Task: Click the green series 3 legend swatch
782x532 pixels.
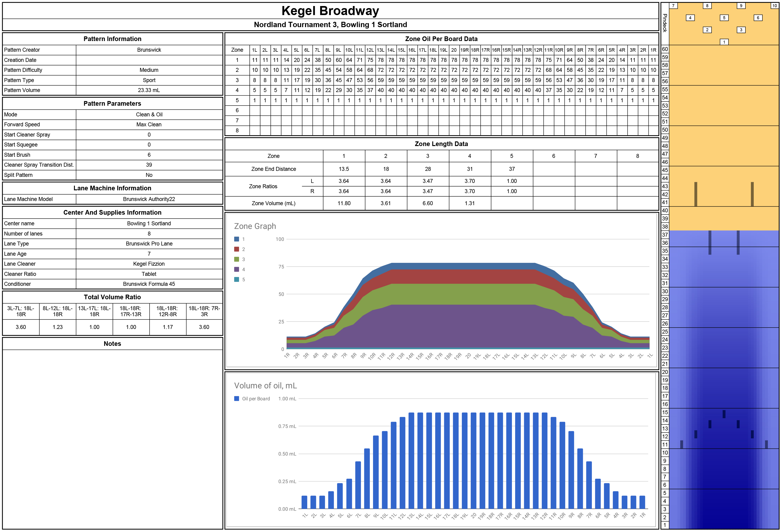Action: pos(236,259)
